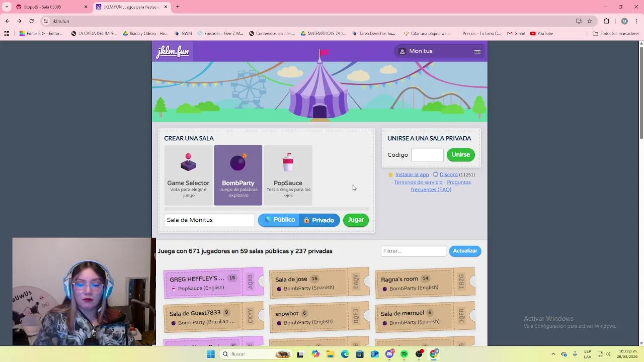The image size is (644, 362).
Task: Open the Monitus user profile icon
Action: click(402, 51)
